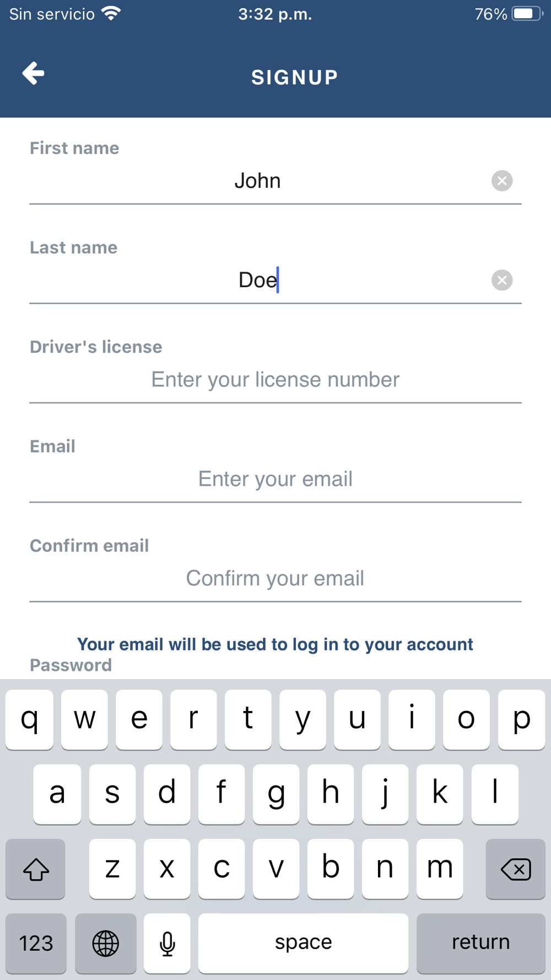551x980 pixels.
Task: Tap the back arrow in header
Action: (34, 73)
